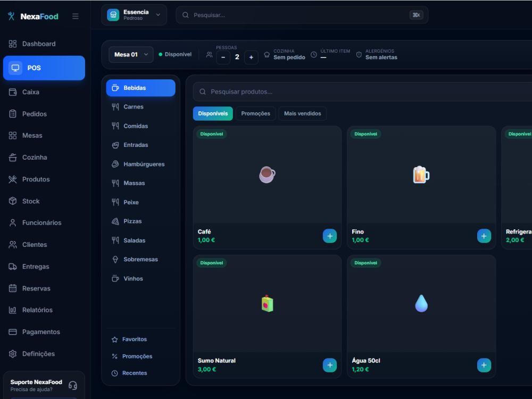Add Sumo Natural to the order

point(330,365)
